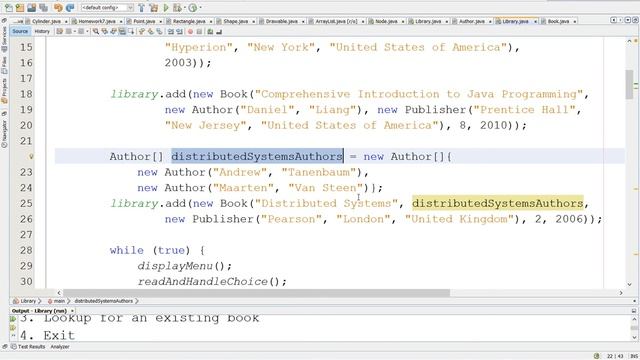Switch to the Shape.java tab
640x360 pixels.
tap(236, 21)
